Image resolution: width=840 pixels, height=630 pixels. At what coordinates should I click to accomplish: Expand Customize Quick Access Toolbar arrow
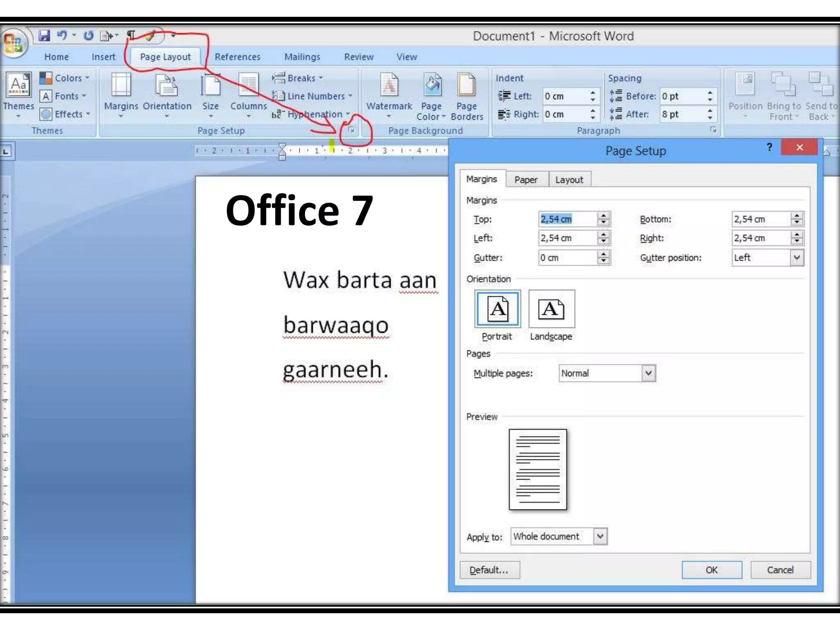(x=173, y=36)
